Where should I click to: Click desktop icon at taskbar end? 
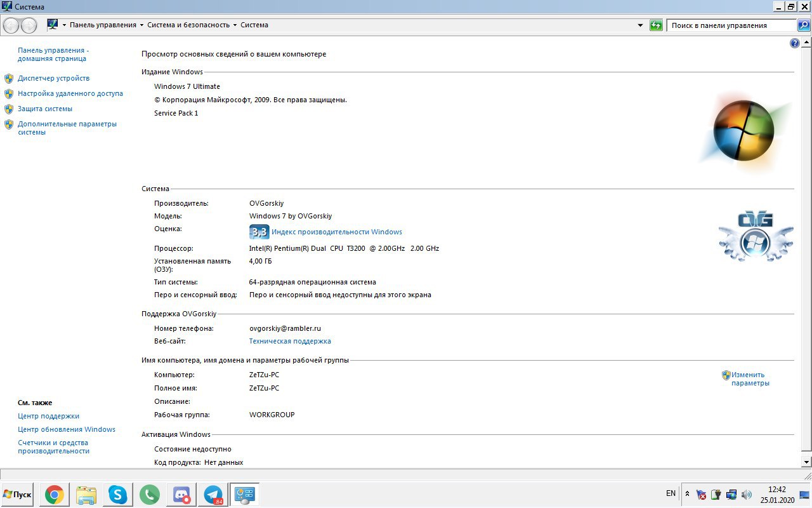804,495
